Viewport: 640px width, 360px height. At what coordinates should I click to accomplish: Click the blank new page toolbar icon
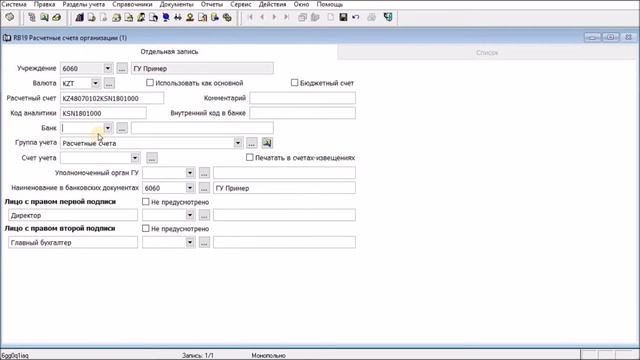[331, 17]
